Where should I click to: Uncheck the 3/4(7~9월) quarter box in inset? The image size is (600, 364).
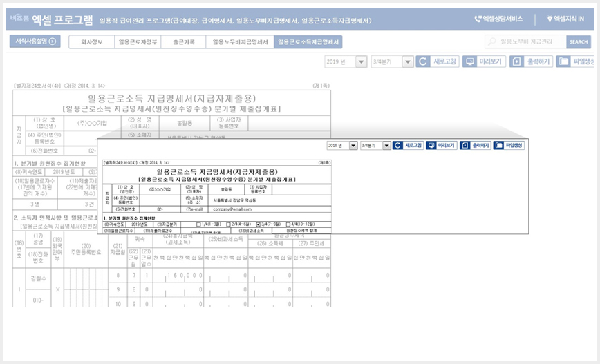coord(259,224)
